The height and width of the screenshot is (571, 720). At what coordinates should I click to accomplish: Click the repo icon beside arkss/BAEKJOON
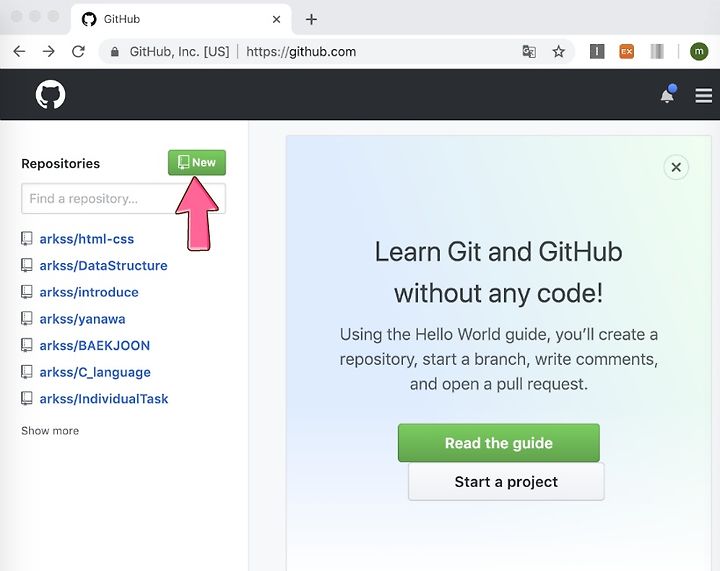pyautogui.click(x=27, y=345)
